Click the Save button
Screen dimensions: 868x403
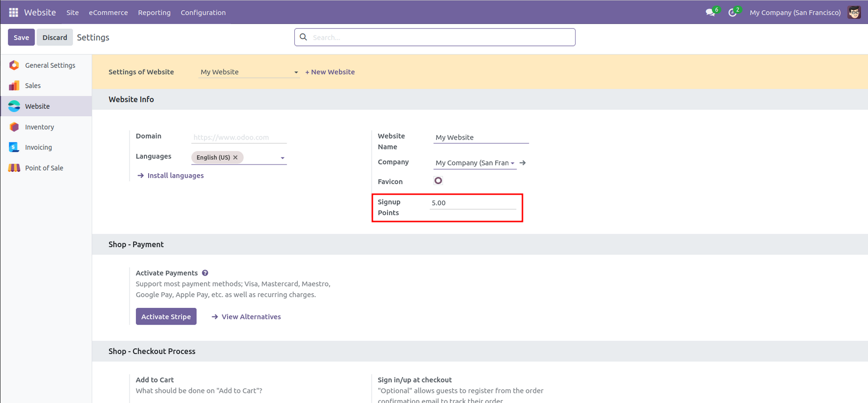21,38
